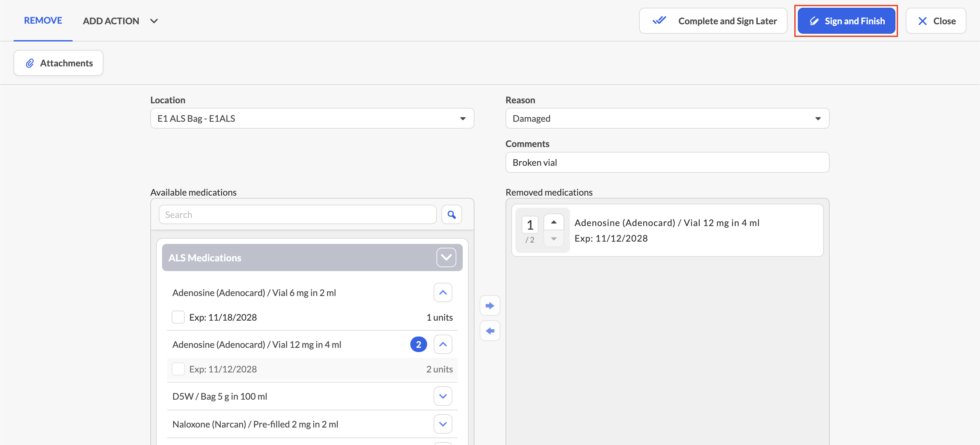The image size is (980, 445).
Task: Switch to the REMOVE tab
Action: point(43,20)
